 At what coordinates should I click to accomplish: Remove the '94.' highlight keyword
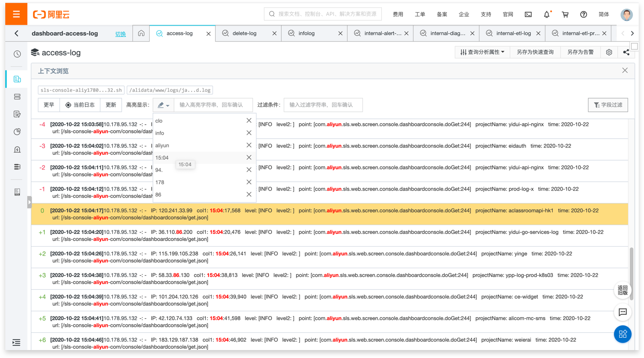coord(249,170)
